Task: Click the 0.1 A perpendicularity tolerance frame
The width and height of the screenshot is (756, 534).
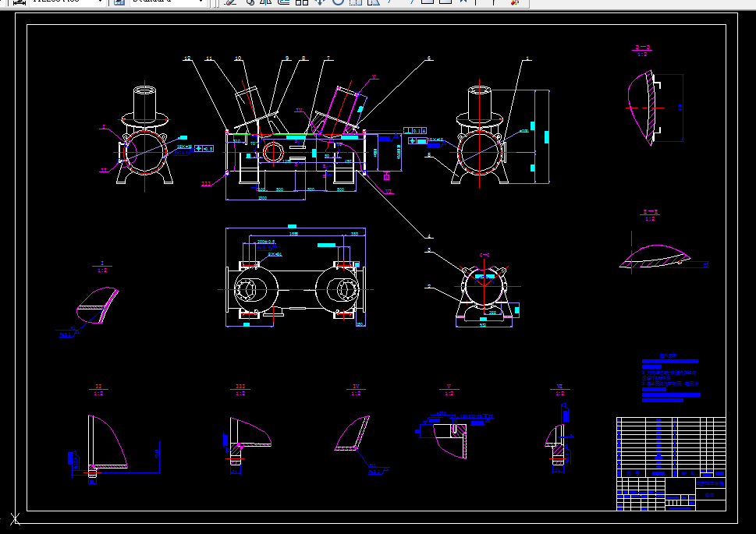Action: (414, 131)
